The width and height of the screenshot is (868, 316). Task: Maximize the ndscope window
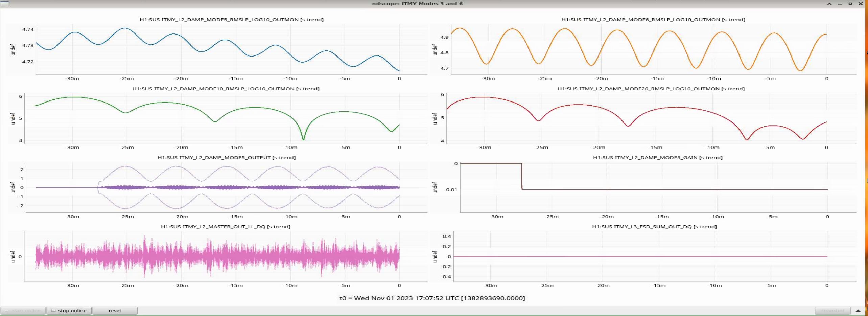[x=850, y=4]
